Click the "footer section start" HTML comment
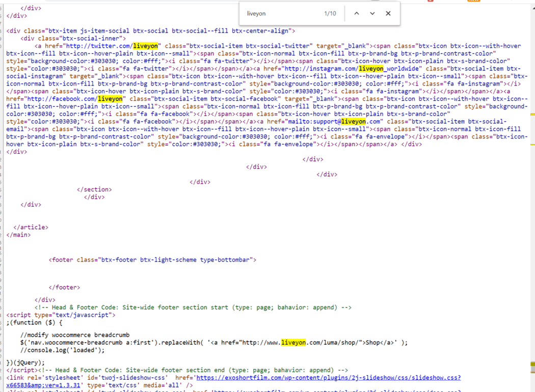535x392 pixels. click(x=193, y=307)
